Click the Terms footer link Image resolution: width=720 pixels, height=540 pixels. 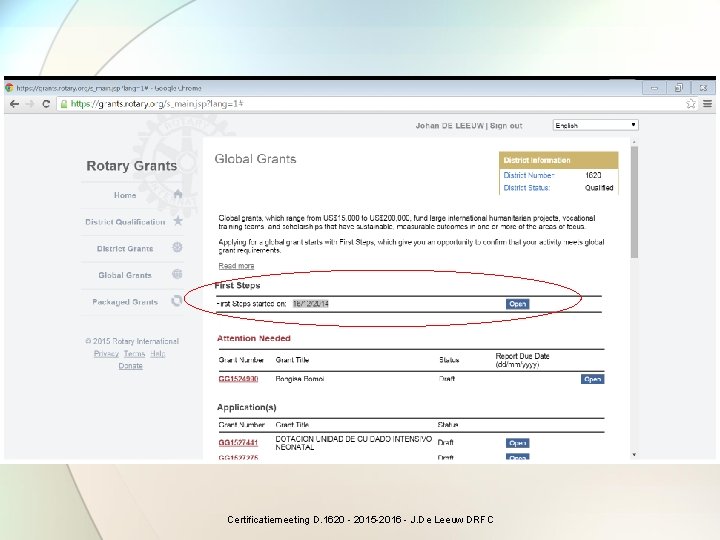[x=134, y=354]
